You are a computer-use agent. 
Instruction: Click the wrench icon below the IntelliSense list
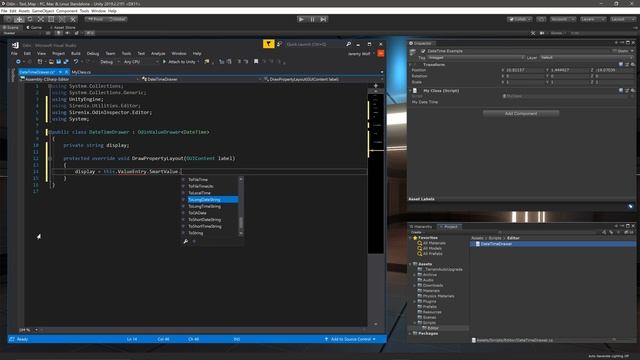click(186, 242)
